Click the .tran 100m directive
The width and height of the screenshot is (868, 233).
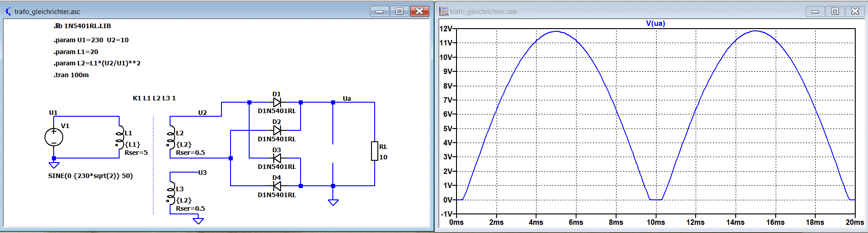click(71, 75)
